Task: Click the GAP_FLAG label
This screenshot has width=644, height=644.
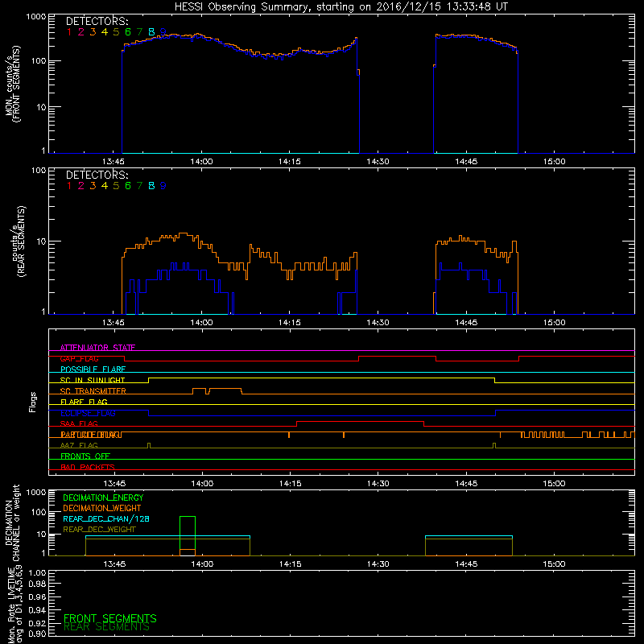Action: coord(79,358)
